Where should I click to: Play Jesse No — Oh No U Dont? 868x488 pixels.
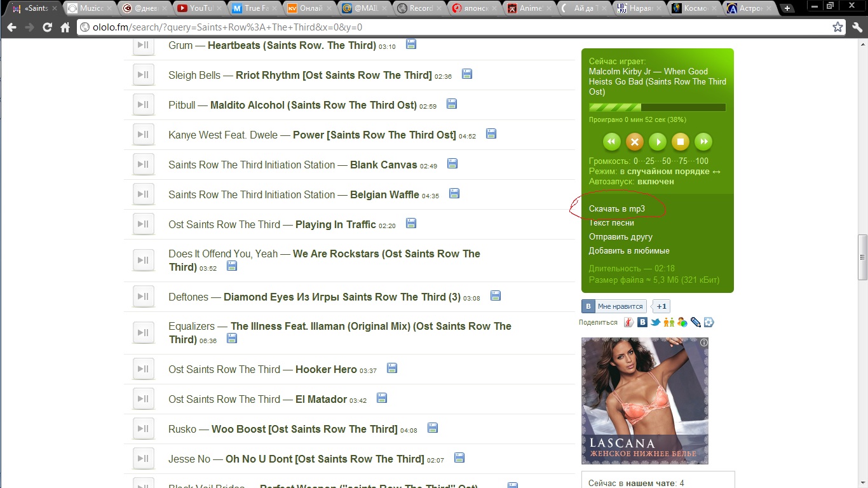click(144, 459)
